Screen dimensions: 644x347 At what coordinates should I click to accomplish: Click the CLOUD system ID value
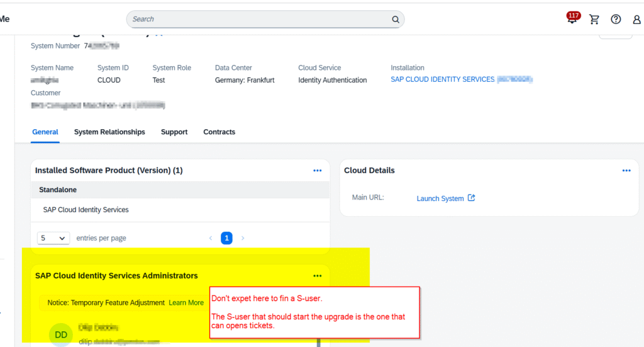[109, 80]
